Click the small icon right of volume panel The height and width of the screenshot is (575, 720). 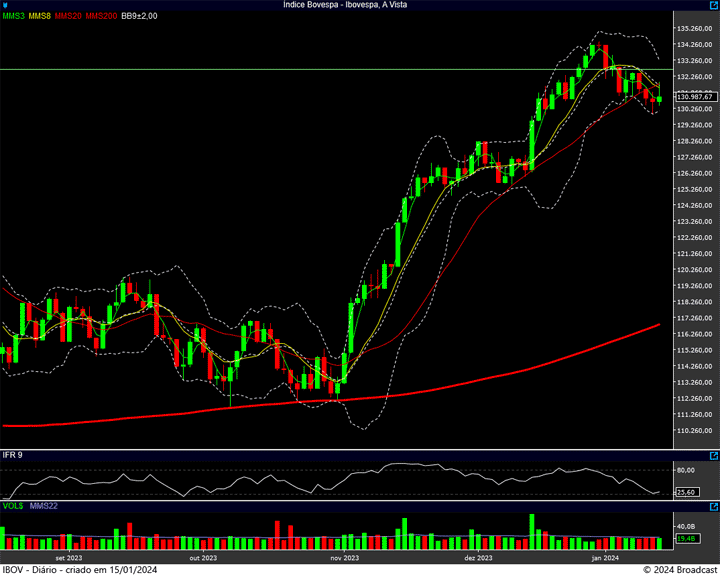tap(713, 506)
